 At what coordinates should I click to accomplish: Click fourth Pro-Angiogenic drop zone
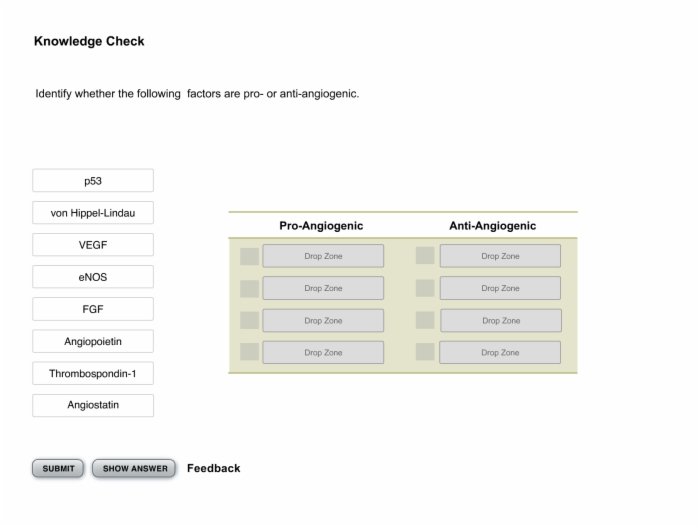(323, 352)
